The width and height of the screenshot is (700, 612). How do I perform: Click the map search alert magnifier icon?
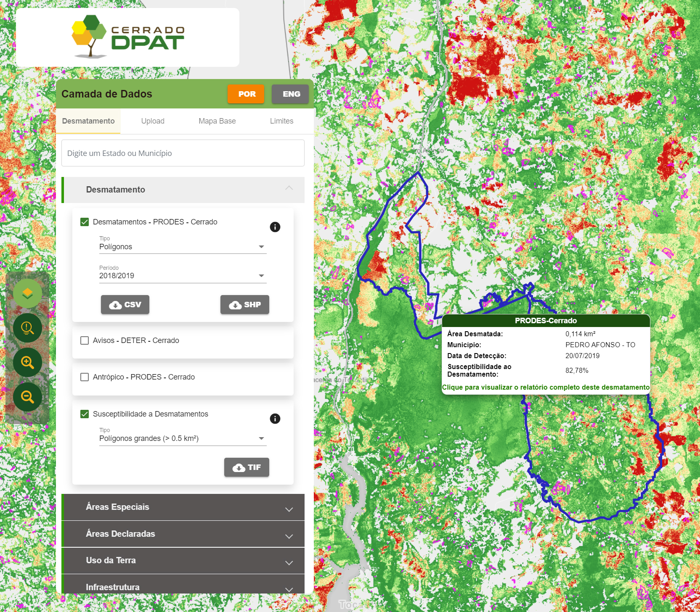[27, 328]
